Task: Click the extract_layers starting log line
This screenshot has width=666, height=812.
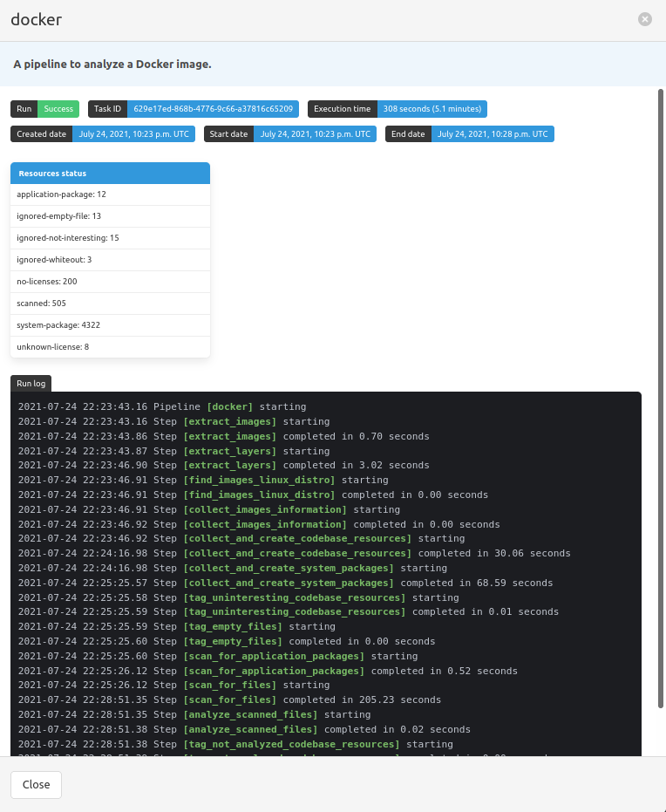Action: tap(173, 451)
